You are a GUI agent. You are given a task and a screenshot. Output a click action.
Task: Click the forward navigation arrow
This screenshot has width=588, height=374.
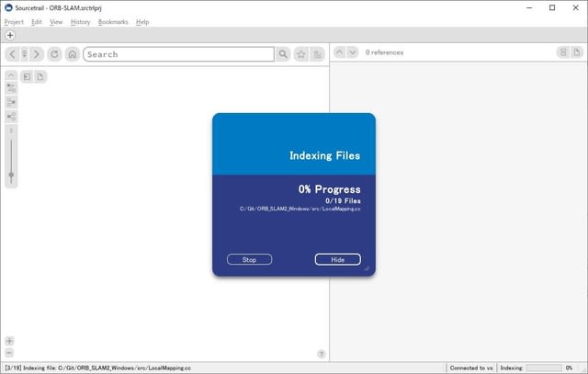[37, 54]
